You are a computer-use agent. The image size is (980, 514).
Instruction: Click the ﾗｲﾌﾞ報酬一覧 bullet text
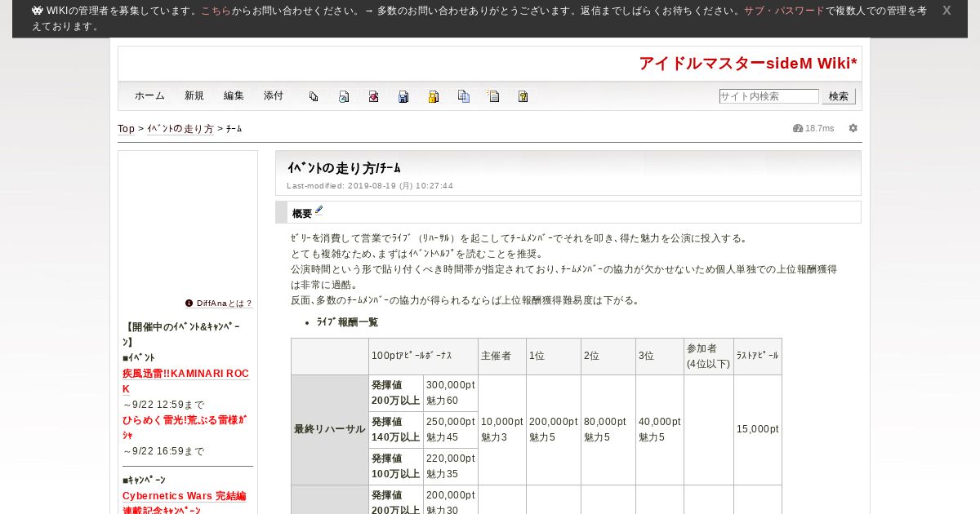pos(347,322)
